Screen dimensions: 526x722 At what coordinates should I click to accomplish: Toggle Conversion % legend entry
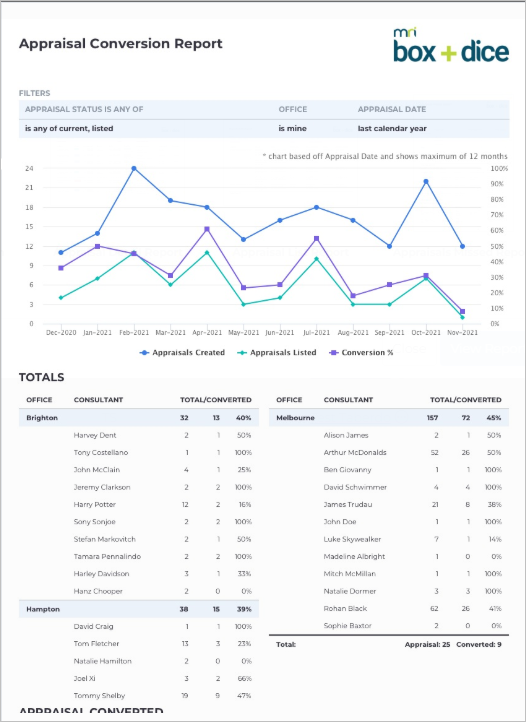[362, 353]
